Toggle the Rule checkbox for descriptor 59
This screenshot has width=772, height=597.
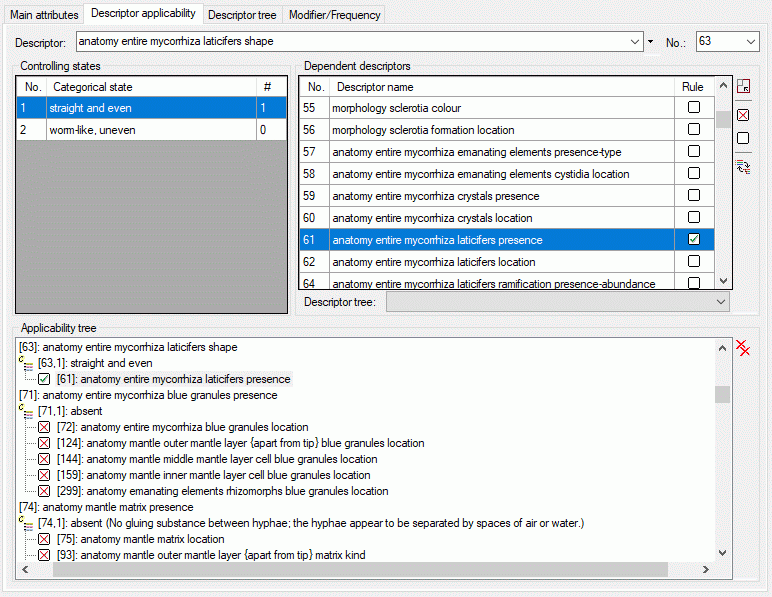[x=694, y=195]
